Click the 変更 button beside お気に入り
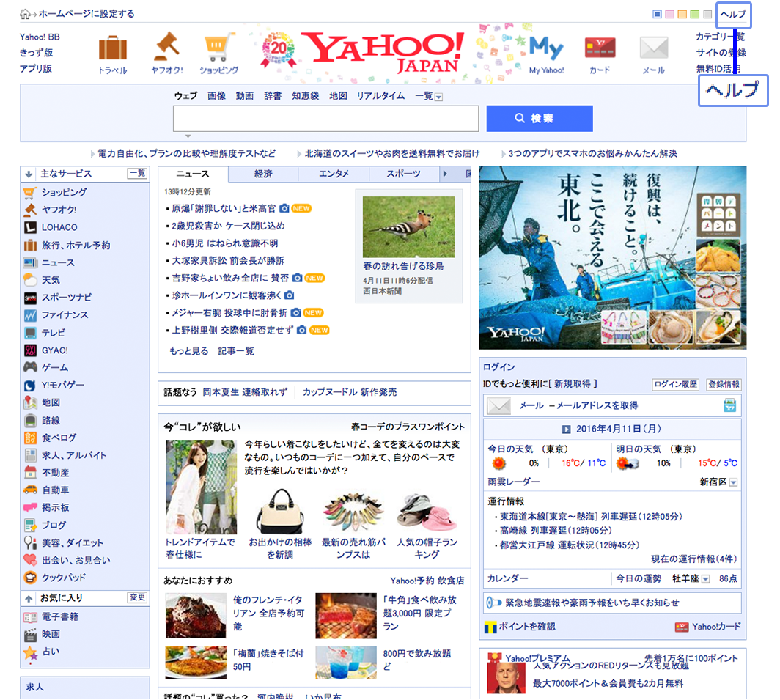The height and width of the screenshot is (700, 780). [137, 597]
